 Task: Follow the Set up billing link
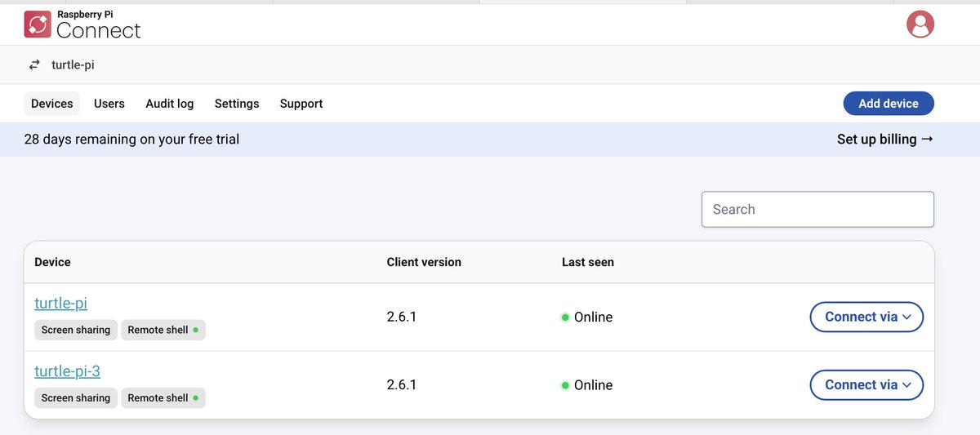pos(885,140)
